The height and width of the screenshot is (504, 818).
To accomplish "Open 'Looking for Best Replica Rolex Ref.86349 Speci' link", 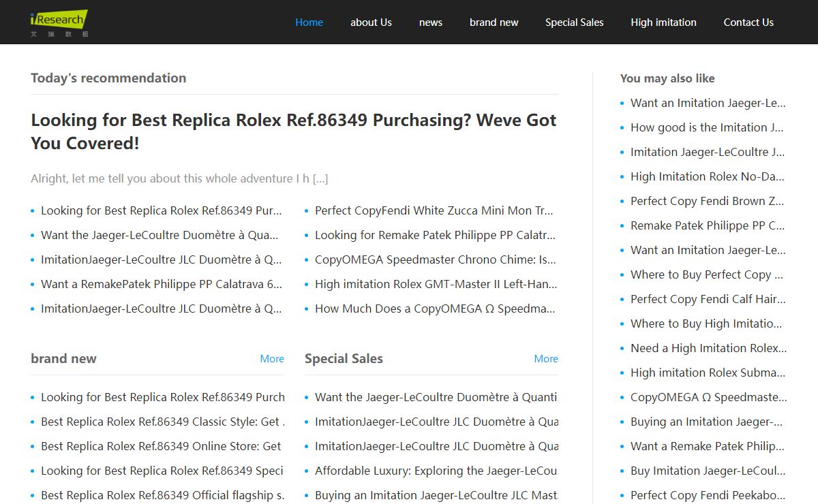I will 162,471.
